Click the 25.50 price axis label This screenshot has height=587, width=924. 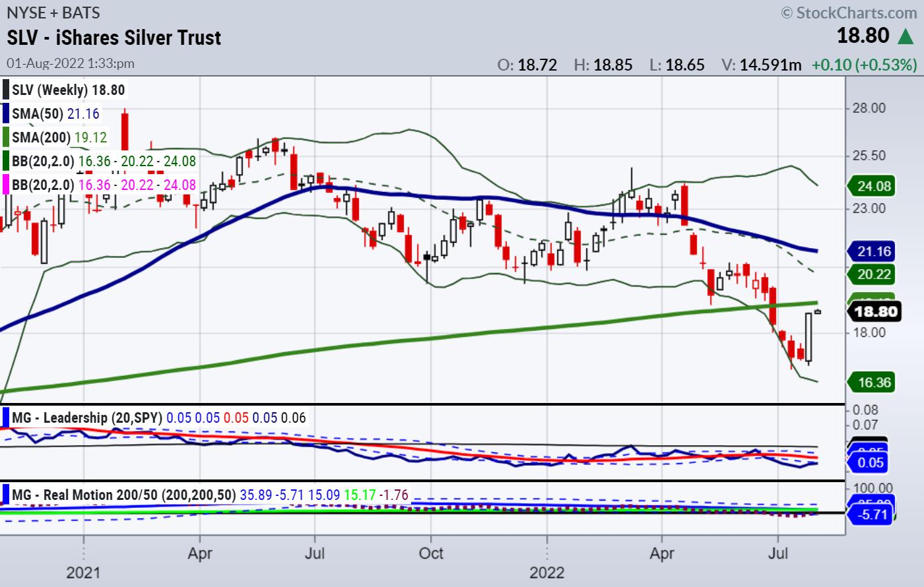coord(869,156)
